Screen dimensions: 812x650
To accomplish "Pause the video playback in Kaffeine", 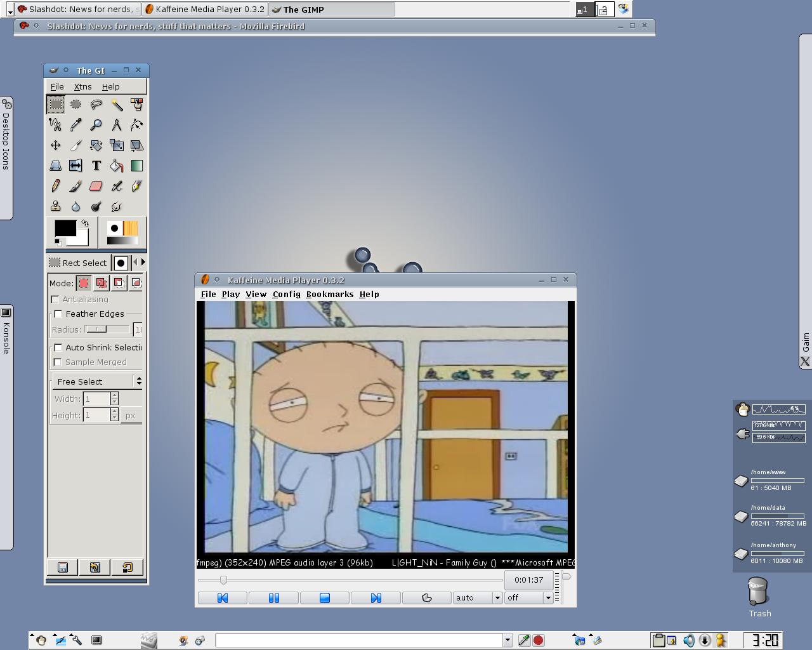I will [x=273, y=598].
